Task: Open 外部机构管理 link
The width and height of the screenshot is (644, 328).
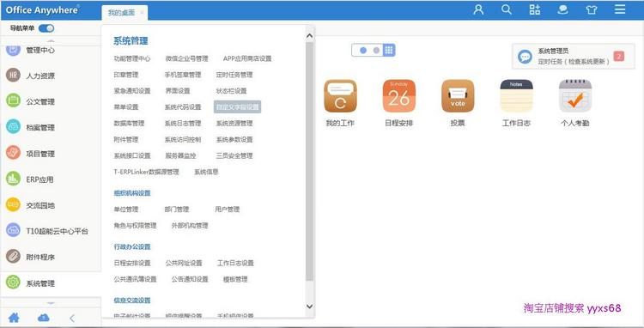Action: tap(190, 225)
